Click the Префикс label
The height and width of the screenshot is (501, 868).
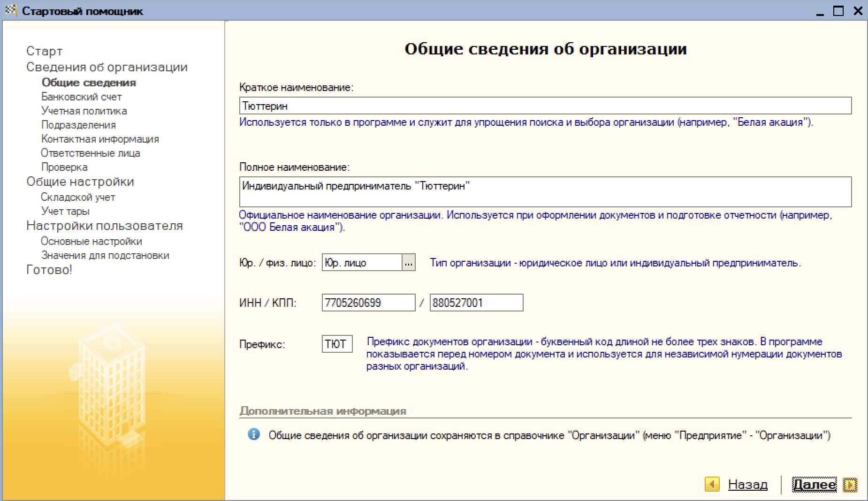pos(262,344)
